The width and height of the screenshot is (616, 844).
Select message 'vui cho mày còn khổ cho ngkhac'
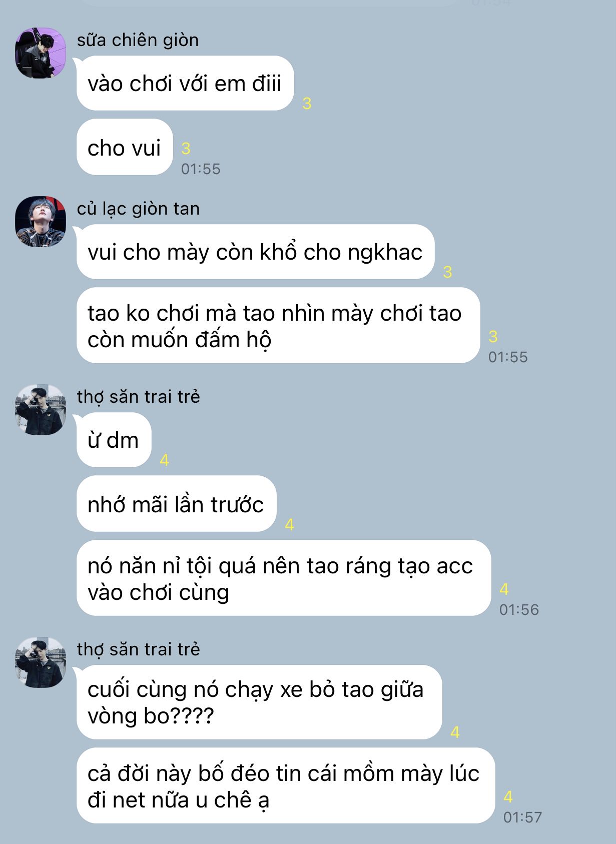tap(255, 252)
